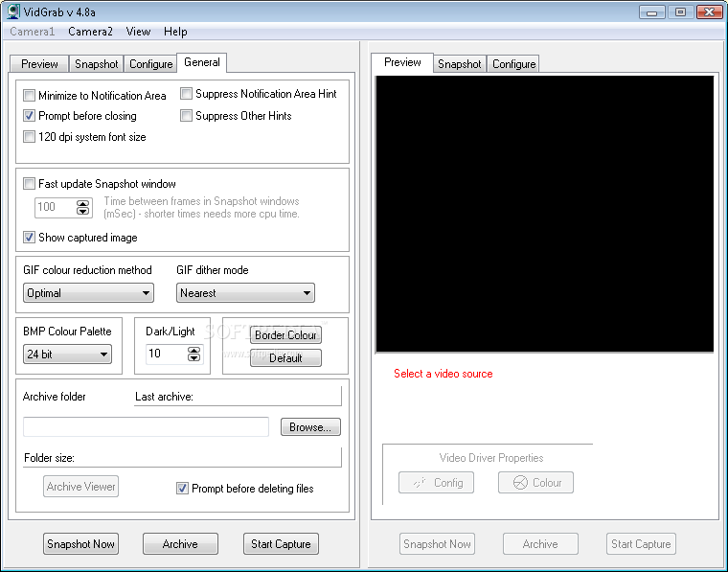Open the View menu
Screen dimensions: 728x572
138,32
